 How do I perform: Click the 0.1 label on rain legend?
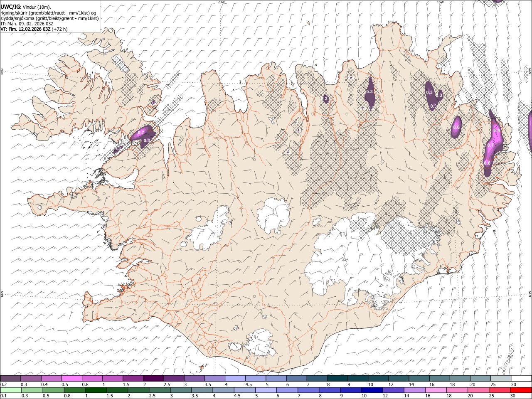tap(4, 396)
